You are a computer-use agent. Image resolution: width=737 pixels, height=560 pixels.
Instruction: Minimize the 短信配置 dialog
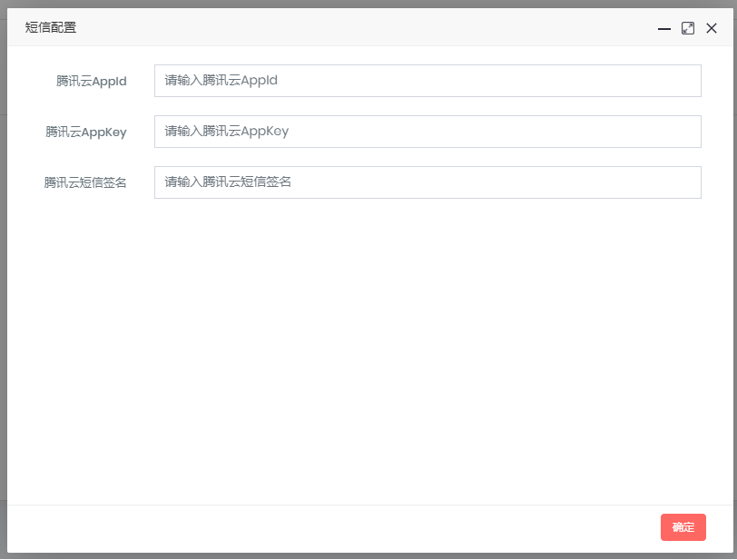664,29
